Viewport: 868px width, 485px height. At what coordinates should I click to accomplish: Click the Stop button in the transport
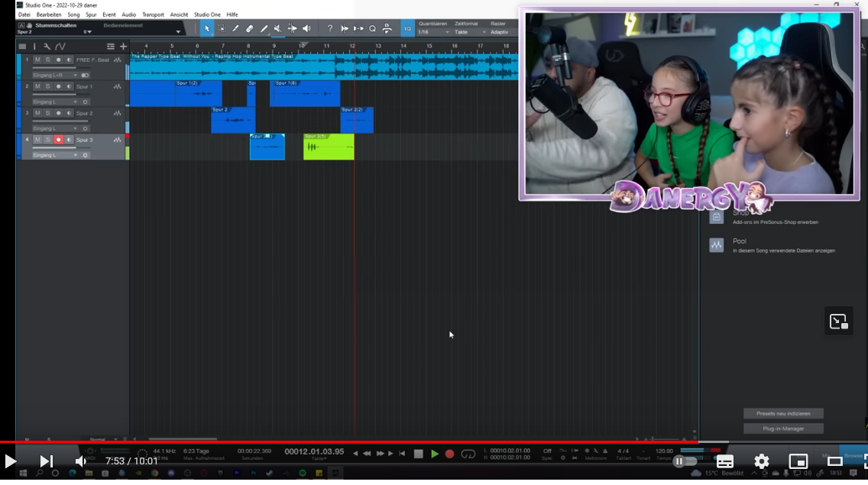coord(419,453)
